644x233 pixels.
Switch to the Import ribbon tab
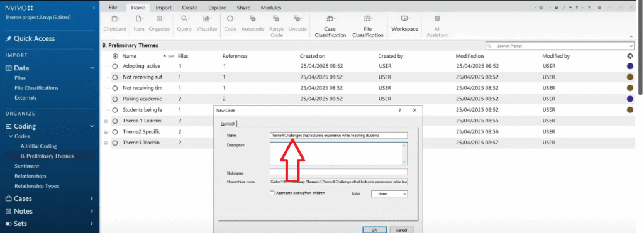164,8
